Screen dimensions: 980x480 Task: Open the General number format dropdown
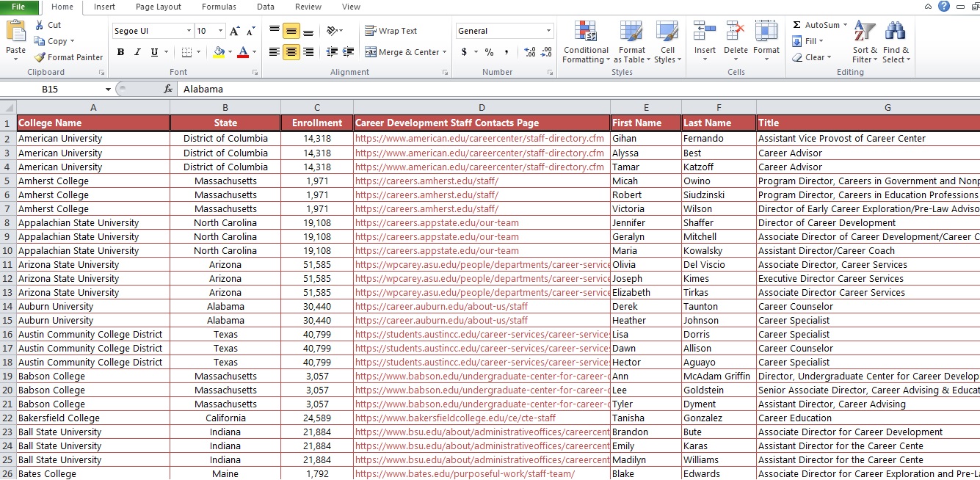click(548, 31)
